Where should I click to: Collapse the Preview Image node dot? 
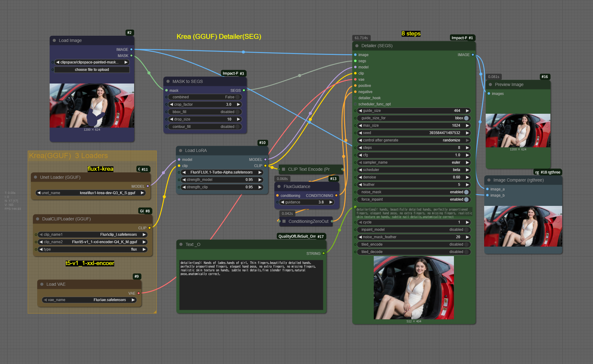click(490, 84)
